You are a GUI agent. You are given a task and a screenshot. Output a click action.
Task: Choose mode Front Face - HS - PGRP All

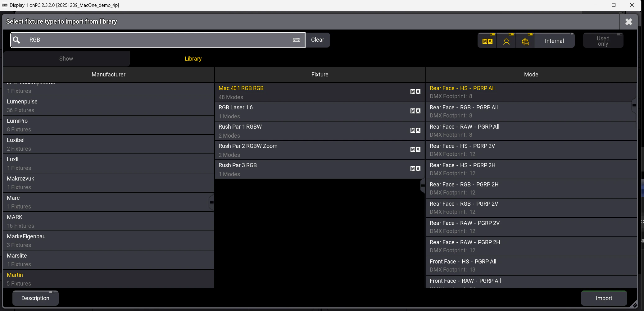coord(531,266)
